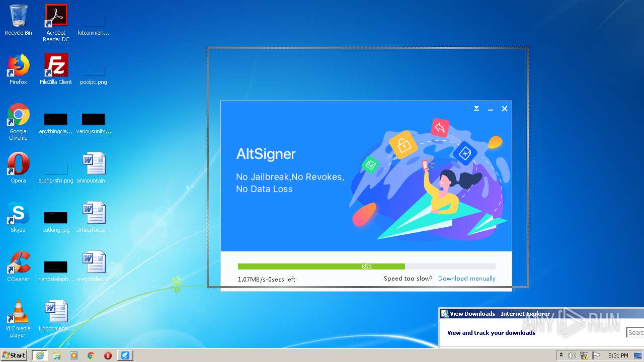Click the Start button

tap(14, 355)
